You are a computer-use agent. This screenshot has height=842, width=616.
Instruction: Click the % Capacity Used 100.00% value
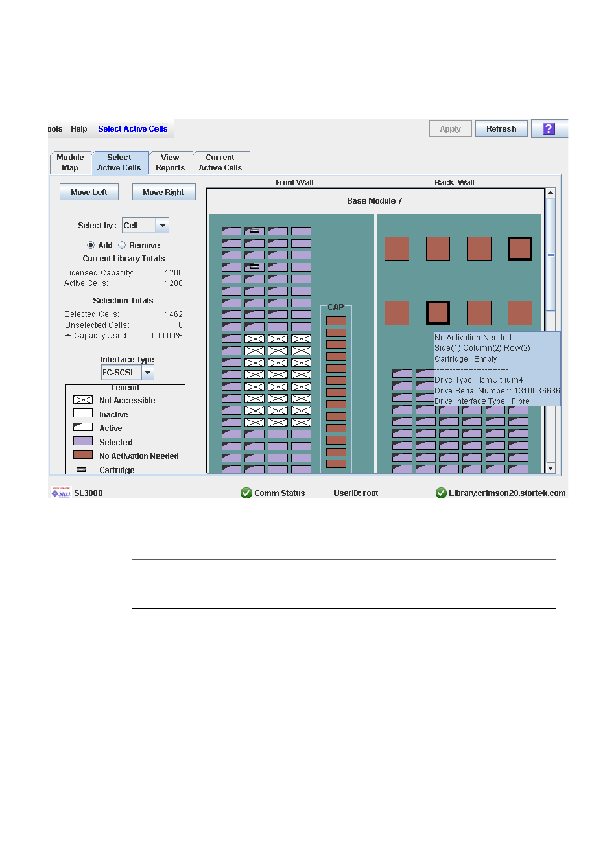pos(167,336)
